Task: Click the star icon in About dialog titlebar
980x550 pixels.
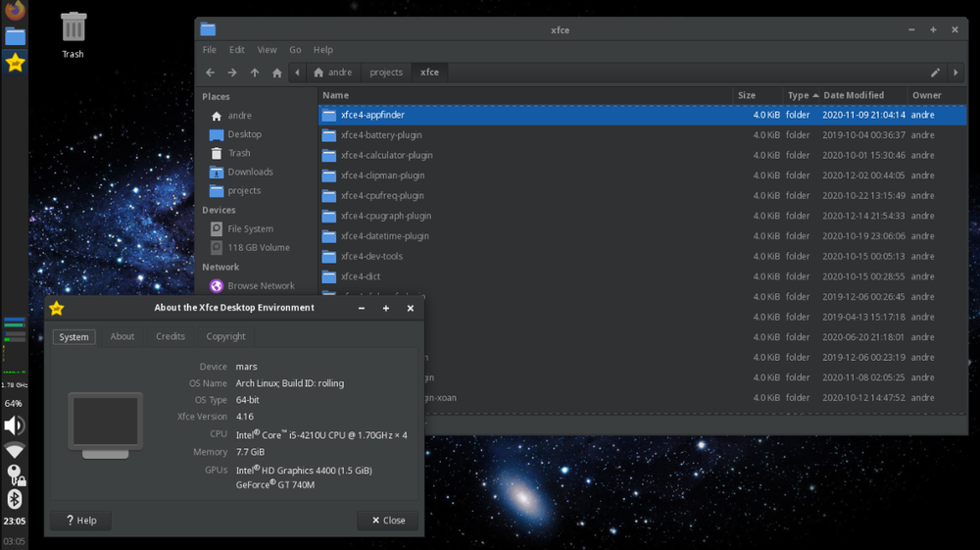Action: [57, 308]
